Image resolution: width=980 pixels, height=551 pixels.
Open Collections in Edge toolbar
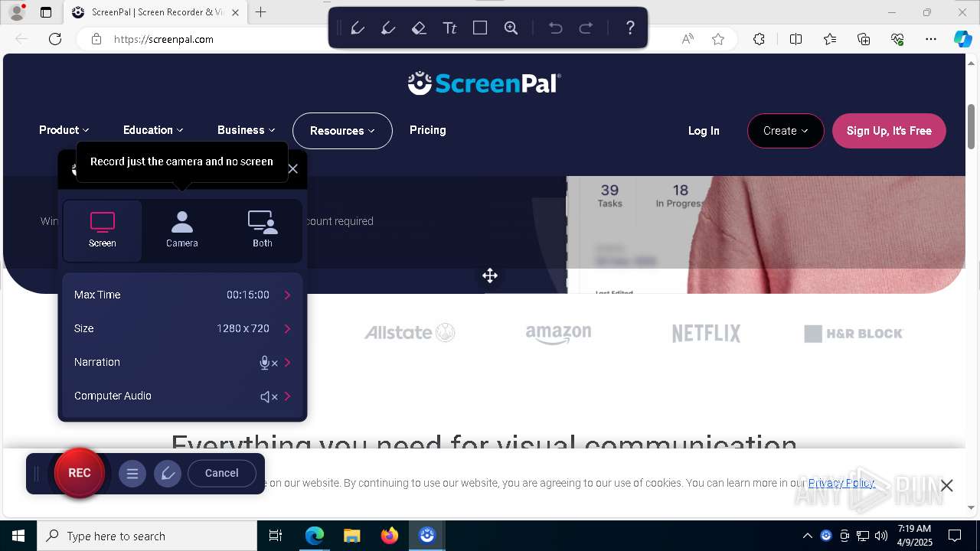864,39
